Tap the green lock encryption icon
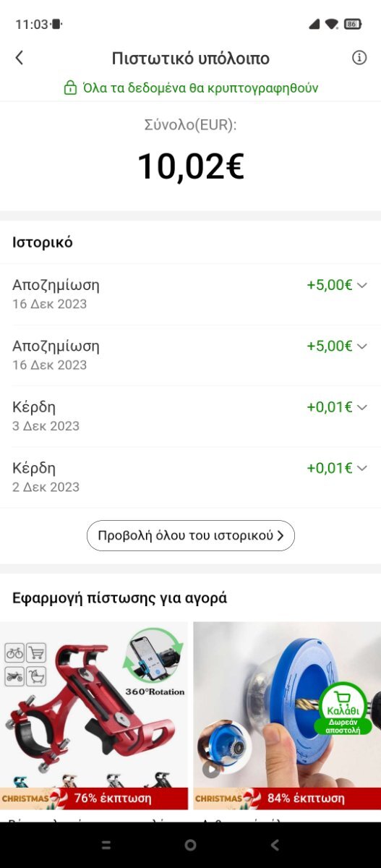Viewport: 381px width, 868px height. tap(70, 88)
